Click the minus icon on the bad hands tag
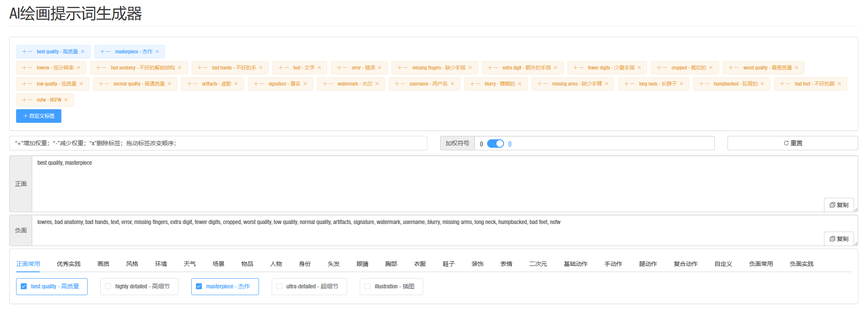Screen dimensions: 868x318 [205, 68]
